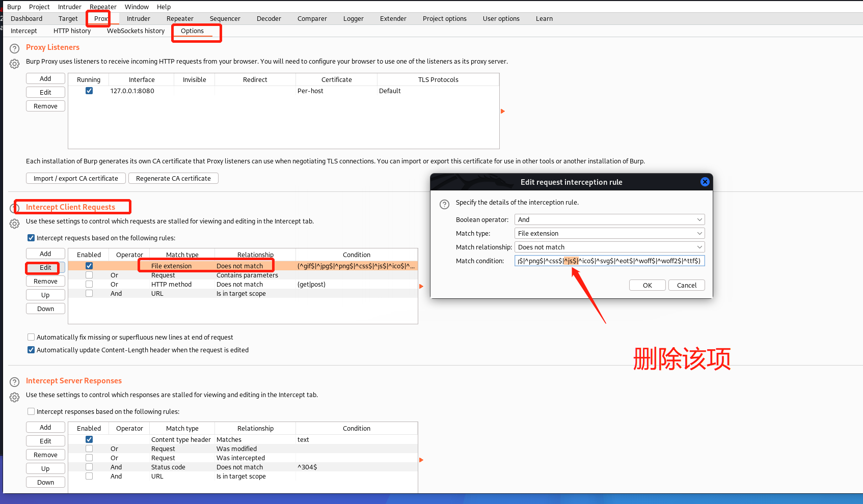Click the Match condition text field
The height and width of the screenshot is (504, 863).
click(x=609, y=261)
